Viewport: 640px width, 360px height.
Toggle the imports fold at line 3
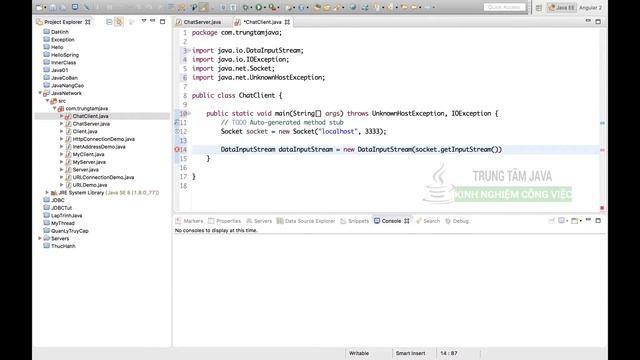pyautogui.click(x=189, y=51)
